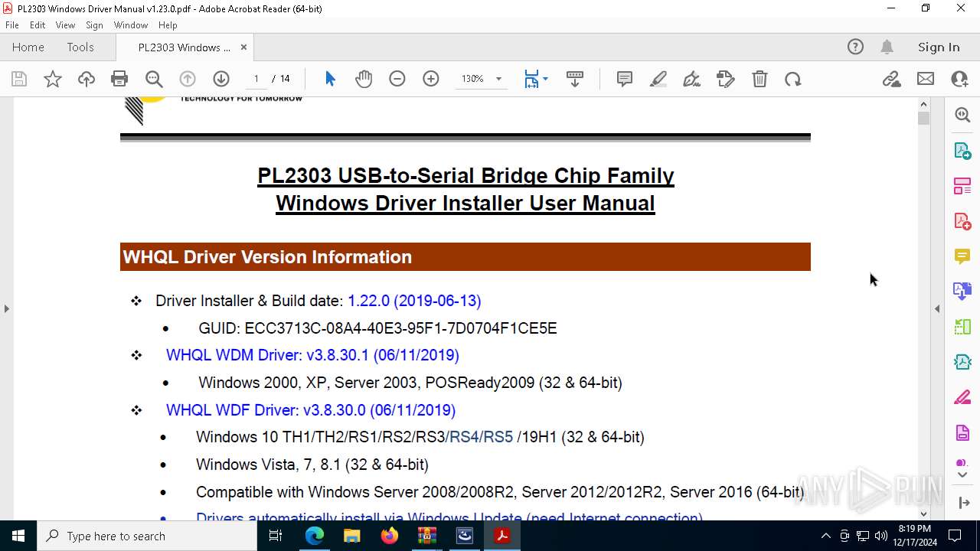980x551 pixels.
Task: Open the Windows Start menu
Action: pyautogui.click(x=18, y=536)
